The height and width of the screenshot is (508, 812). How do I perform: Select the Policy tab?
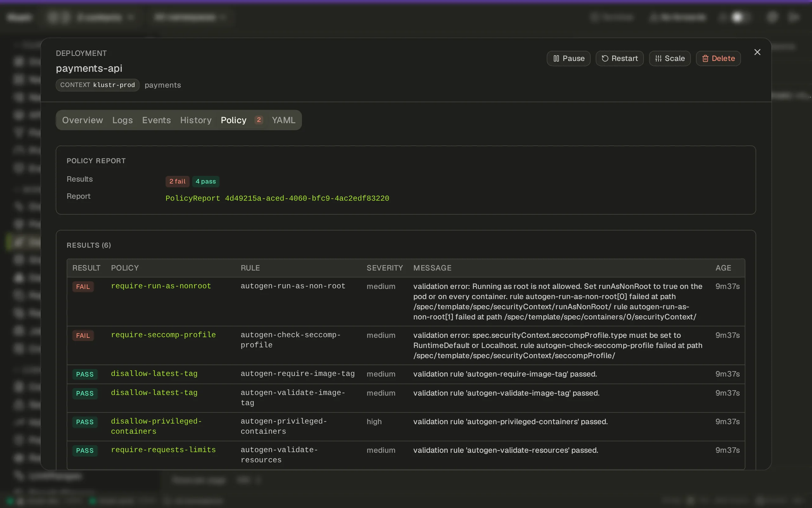click(233, 120)
